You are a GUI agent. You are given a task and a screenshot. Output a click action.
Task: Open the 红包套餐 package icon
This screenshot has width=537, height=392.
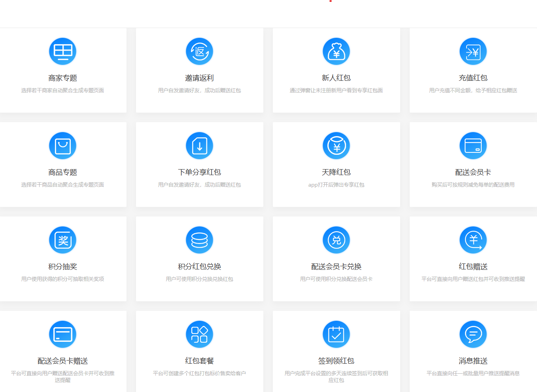(x=199, y=334)
